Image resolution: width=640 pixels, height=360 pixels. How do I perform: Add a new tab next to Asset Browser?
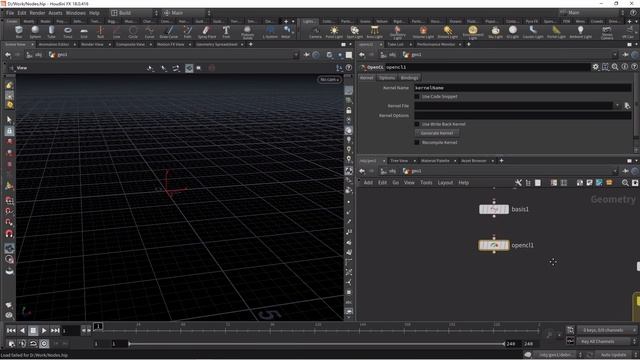pyautogui.click(x=502, y=161)
